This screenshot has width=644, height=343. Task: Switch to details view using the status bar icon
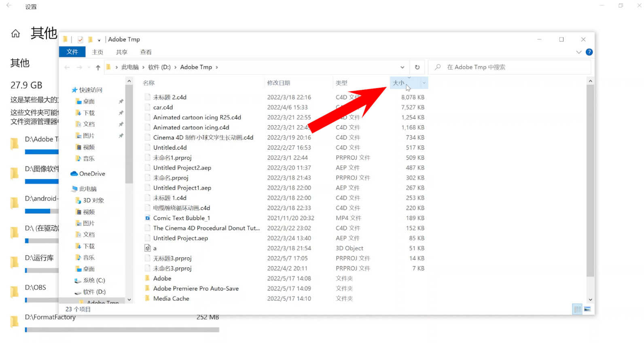(577, 309)
